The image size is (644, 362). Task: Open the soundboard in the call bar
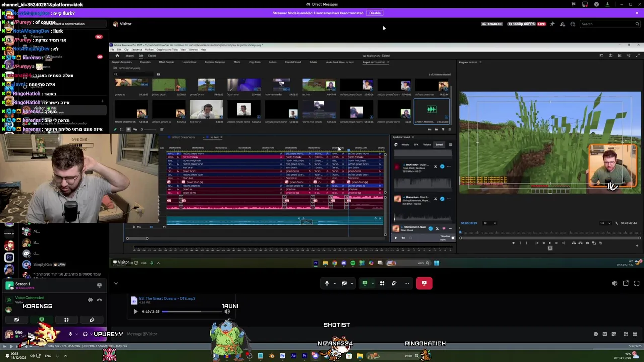tap(394, 283)
